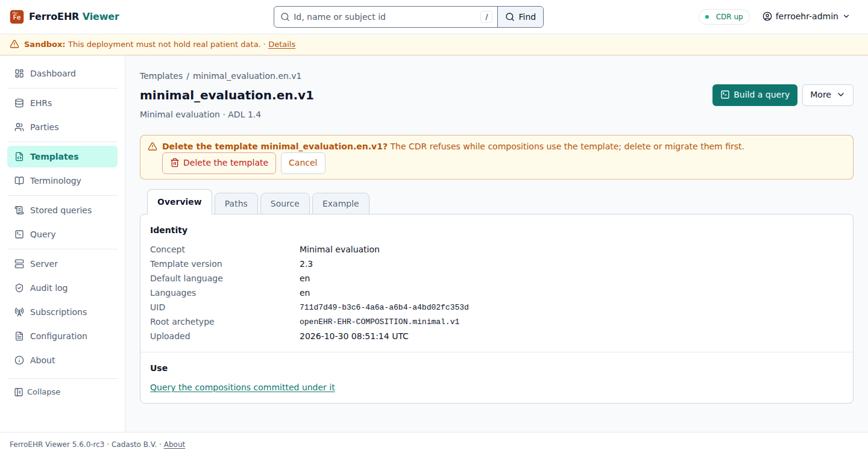The width and height of the screenshot is (868, 456).
Task: Go to Templates in the breadcrumb
Action: [x=161, y=76]
